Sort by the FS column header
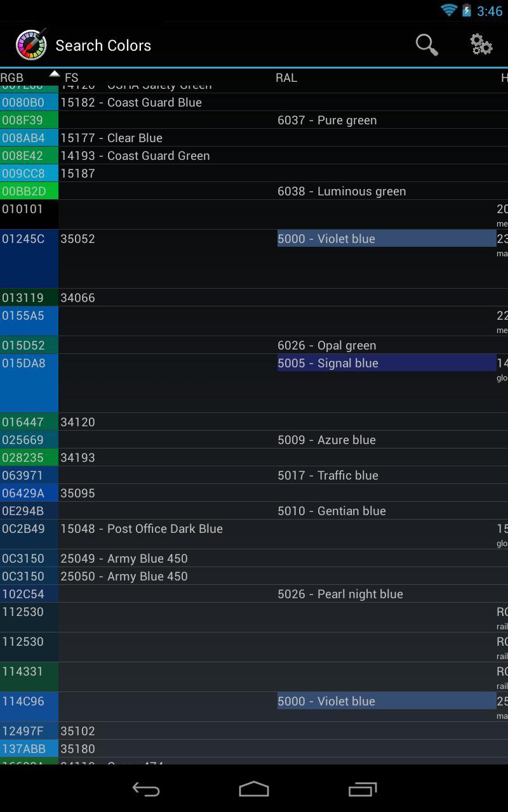The height and width of the screenshot is (812, 508). tap(71, 78)
